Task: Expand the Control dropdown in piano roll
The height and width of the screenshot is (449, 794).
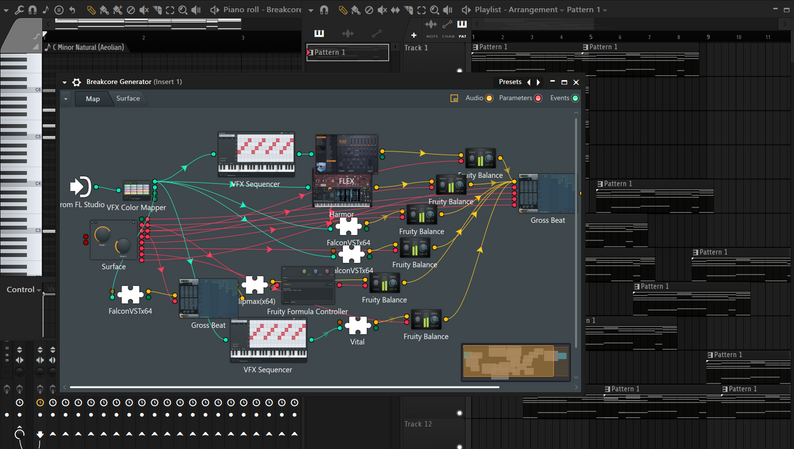Action: 24,290
